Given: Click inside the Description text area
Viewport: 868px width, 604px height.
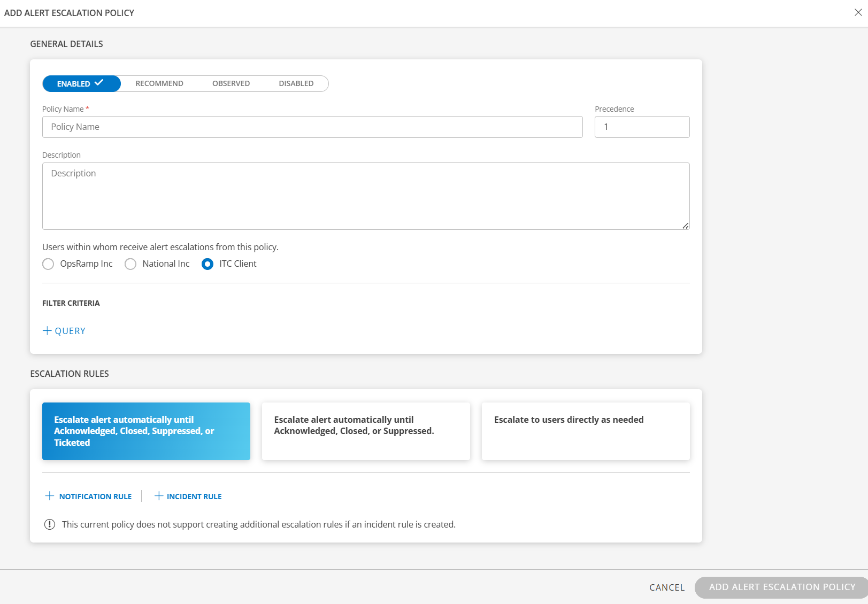Looking at the screenshot, I should [x=366, y=196].
